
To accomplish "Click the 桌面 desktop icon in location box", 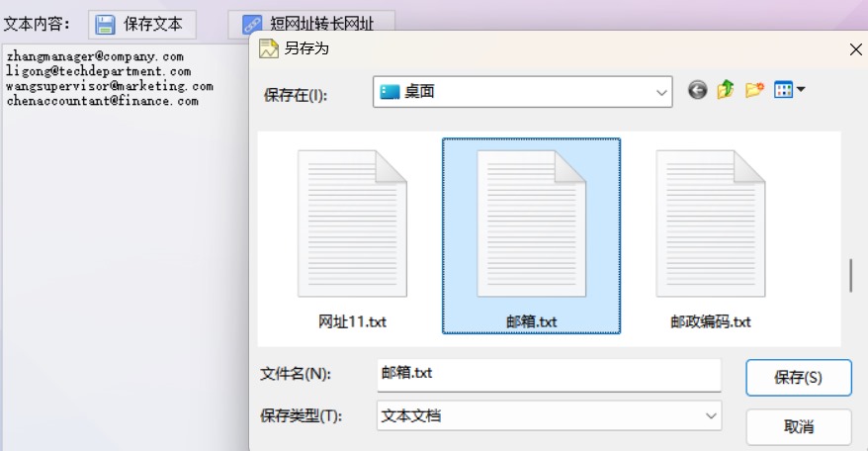I will click(390, 91).
